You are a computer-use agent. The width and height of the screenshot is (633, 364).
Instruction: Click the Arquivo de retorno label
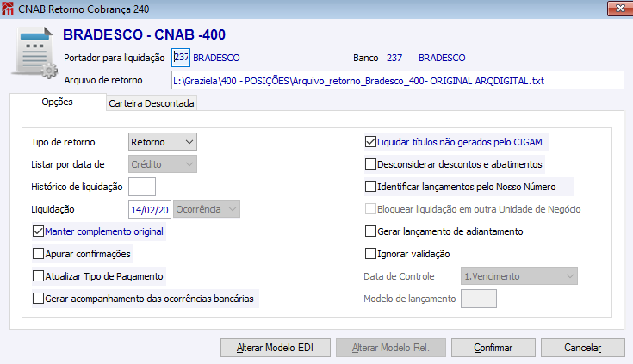tap(103, 80)
